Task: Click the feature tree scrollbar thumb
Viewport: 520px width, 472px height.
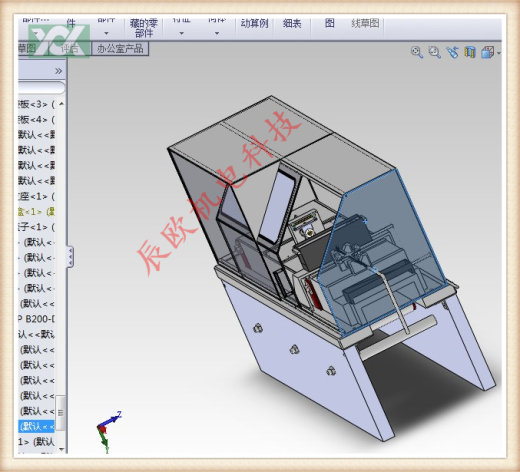Action: click(x=60, y=412)
